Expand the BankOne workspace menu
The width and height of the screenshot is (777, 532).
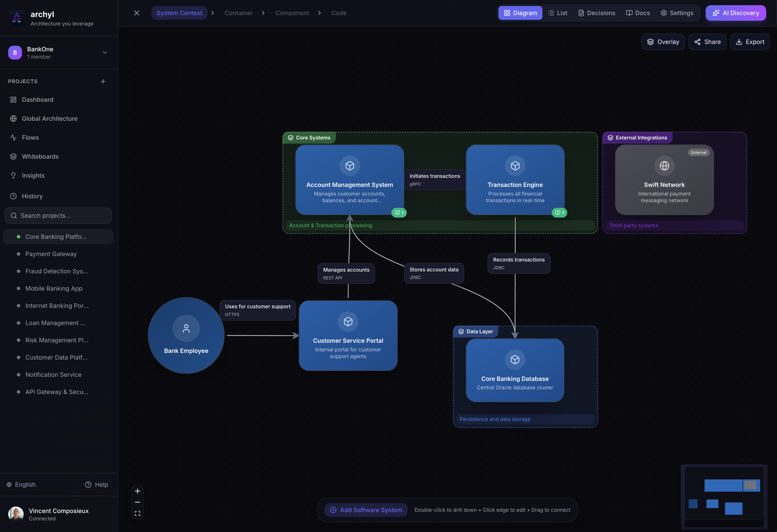[105, 53]
